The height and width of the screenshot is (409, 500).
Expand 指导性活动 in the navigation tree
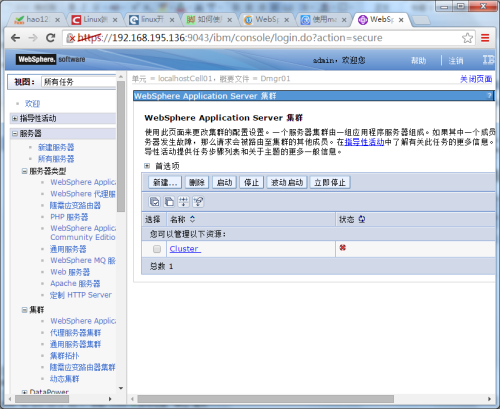[15, 118]
